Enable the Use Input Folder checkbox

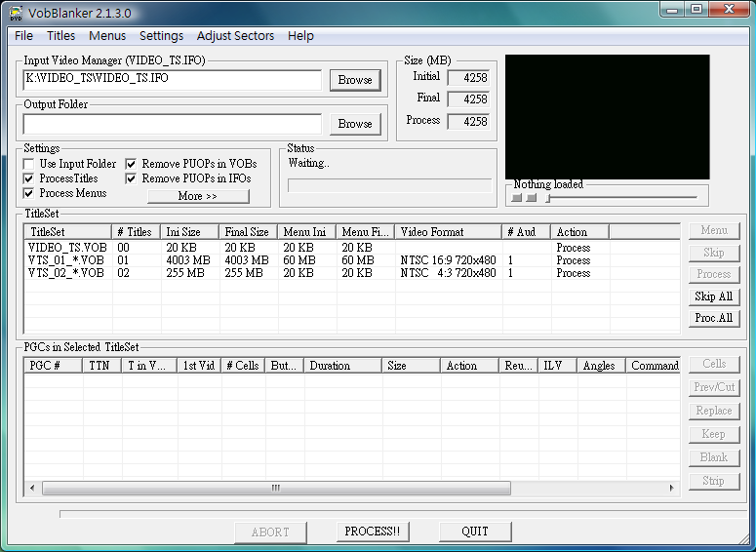coord(30,164)
